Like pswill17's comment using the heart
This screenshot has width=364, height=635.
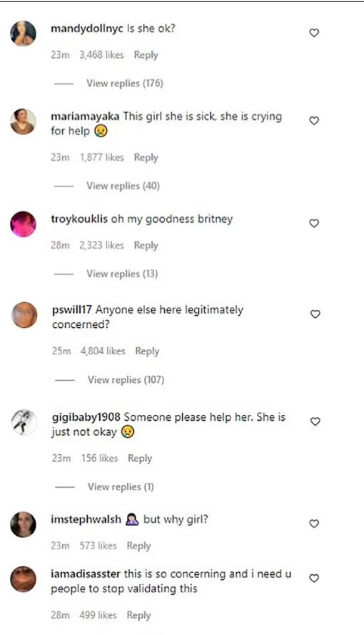315,314
